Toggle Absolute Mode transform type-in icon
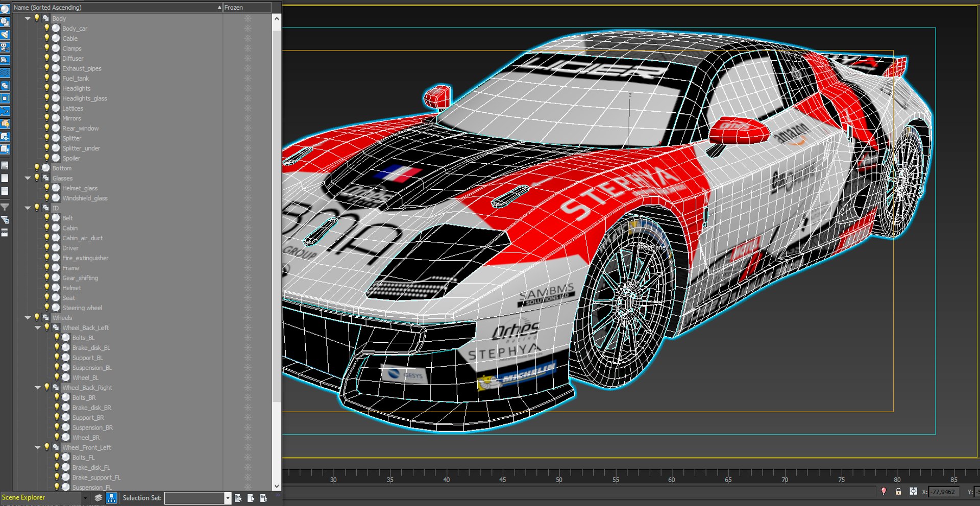Viewport: 980px width, 506px height. 913,492
